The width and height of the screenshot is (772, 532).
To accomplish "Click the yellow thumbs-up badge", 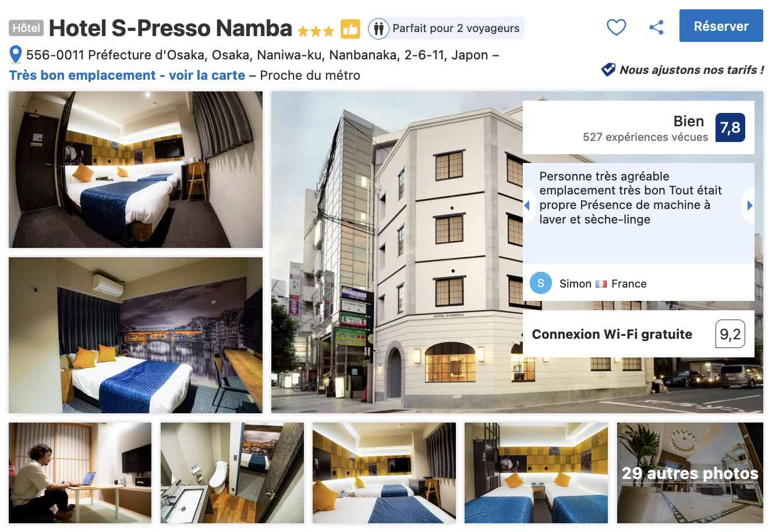I will [x=350, y=29].
